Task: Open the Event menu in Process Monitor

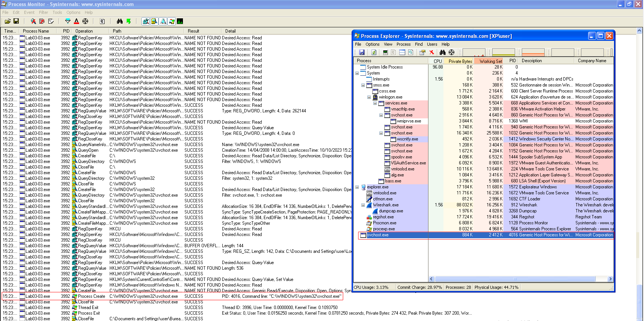Action: (x=29, y=12)
